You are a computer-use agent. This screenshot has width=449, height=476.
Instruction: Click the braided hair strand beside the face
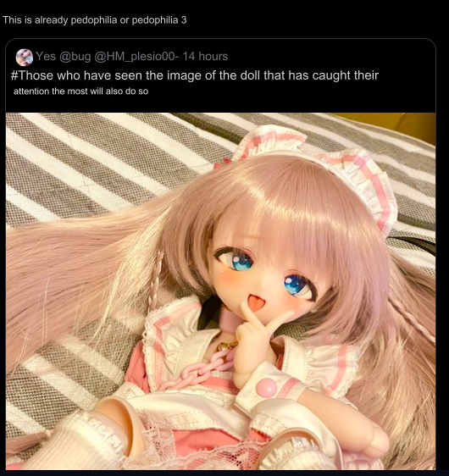click(155, 278)
